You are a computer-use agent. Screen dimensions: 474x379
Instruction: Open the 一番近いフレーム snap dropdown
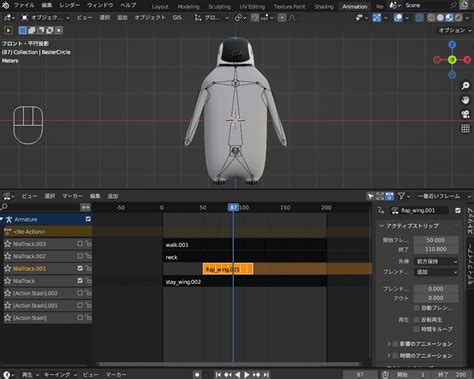click(x=443, y=196)
